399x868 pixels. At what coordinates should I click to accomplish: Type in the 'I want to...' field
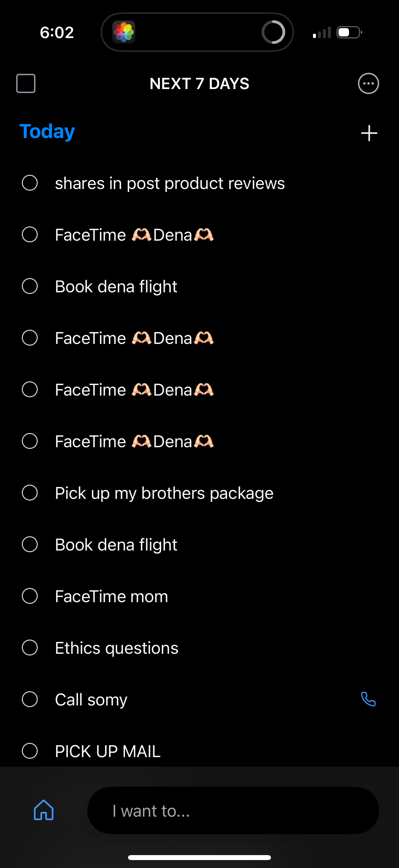point(232,810)
